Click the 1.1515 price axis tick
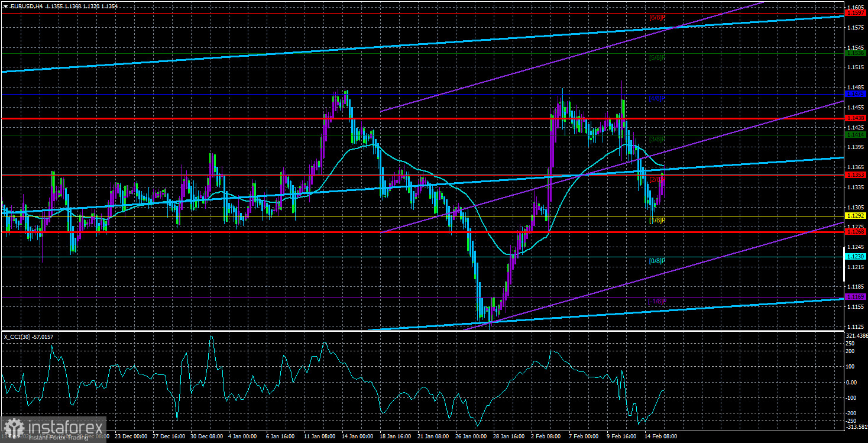 [x=854, y=67]
